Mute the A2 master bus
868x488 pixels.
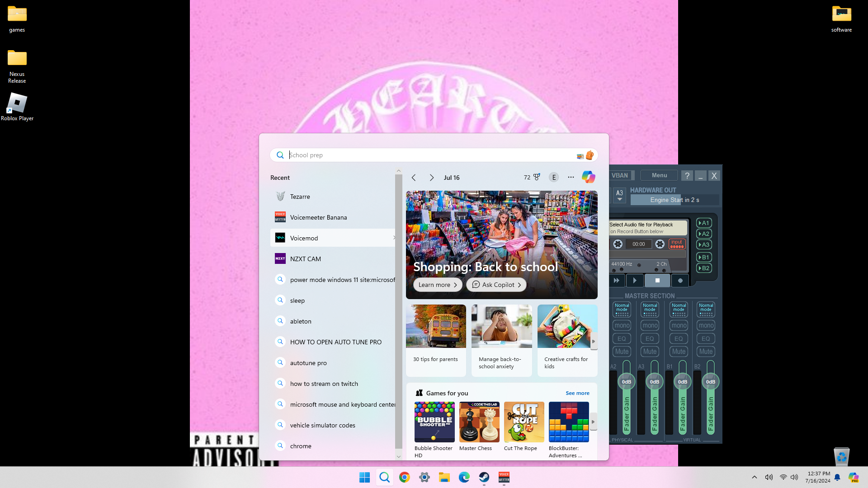pyautogui.click(x=622, y=352)
